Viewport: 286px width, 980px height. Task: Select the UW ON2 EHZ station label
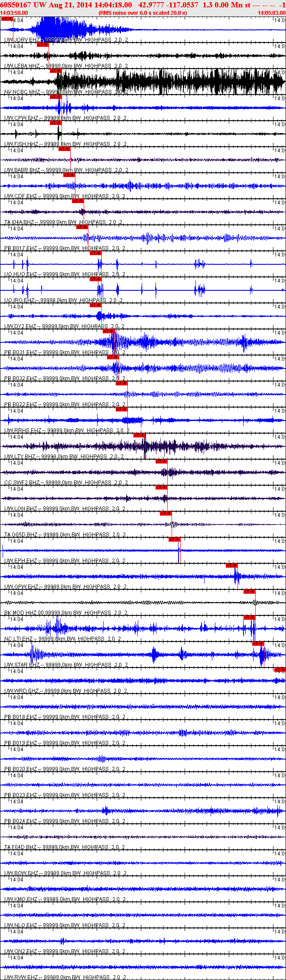tap(21, 951)
